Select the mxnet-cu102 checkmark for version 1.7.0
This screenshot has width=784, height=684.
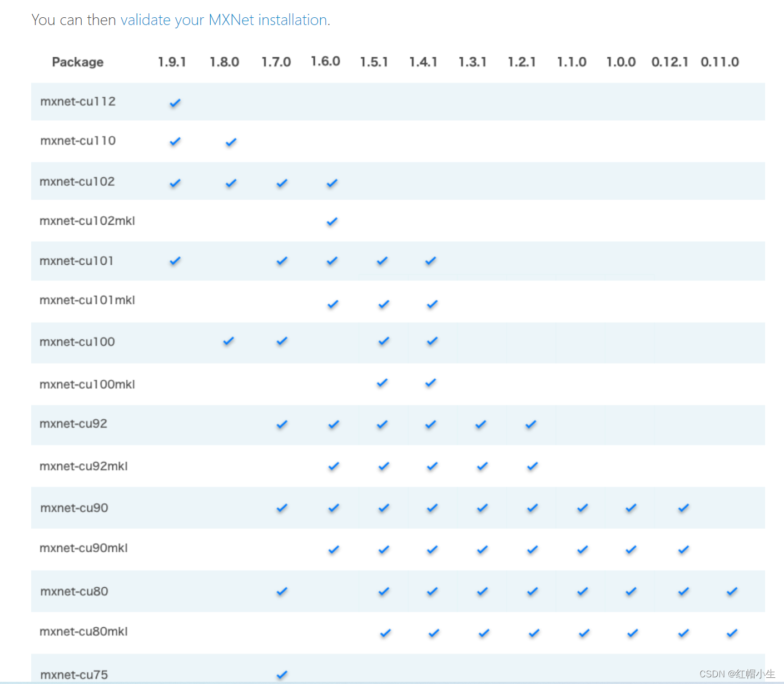point(282,183)
